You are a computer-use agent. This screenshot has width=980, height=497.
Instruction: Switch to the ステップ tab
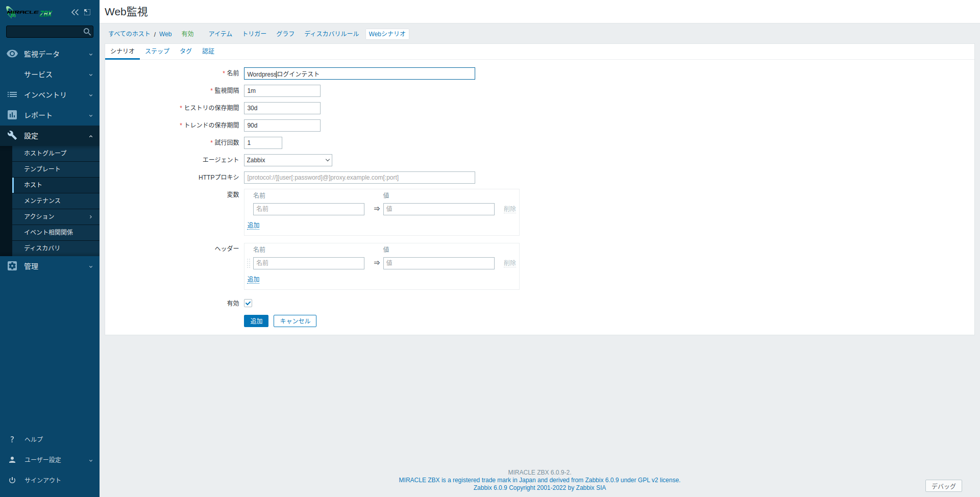click(157, 51)
